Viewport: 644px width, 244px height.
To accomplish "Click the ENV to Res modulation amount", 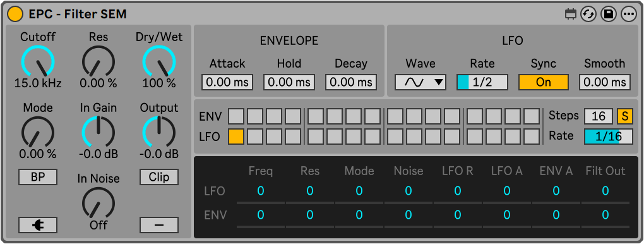I will click(309, 215).
